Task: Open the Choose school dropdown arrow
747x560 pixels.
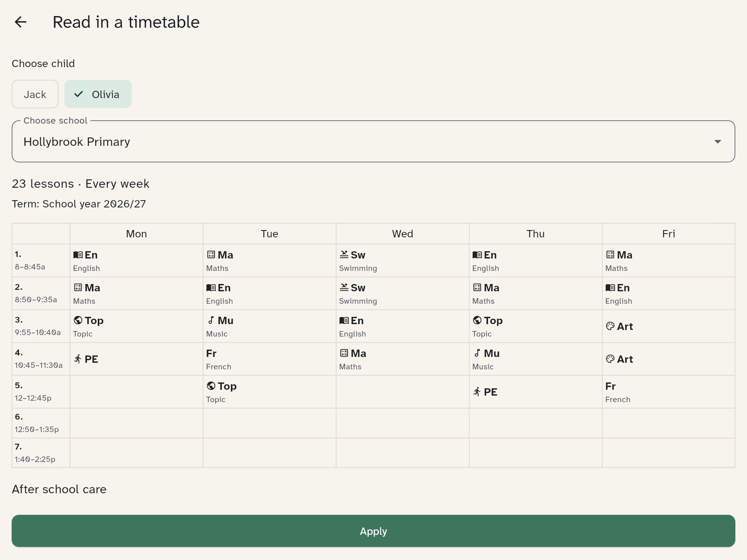Action: (x=717, y=142)
